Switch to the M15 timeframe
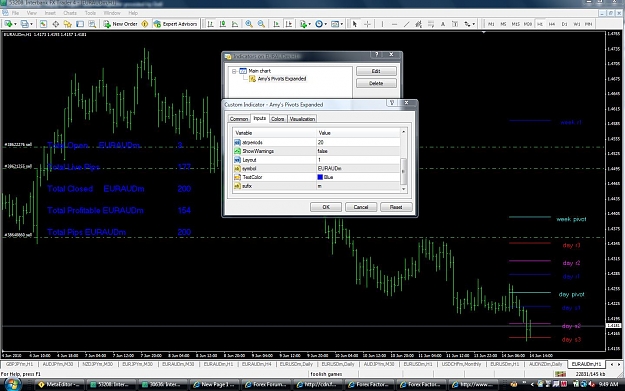The image size is (625, 391). [515, 24]
